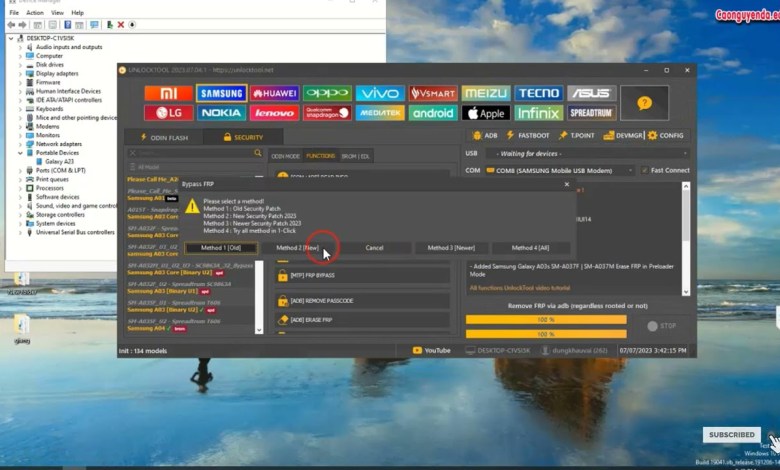780x470 pixels.
Task: Pick the Android brand tile
Action: (433, 113)
